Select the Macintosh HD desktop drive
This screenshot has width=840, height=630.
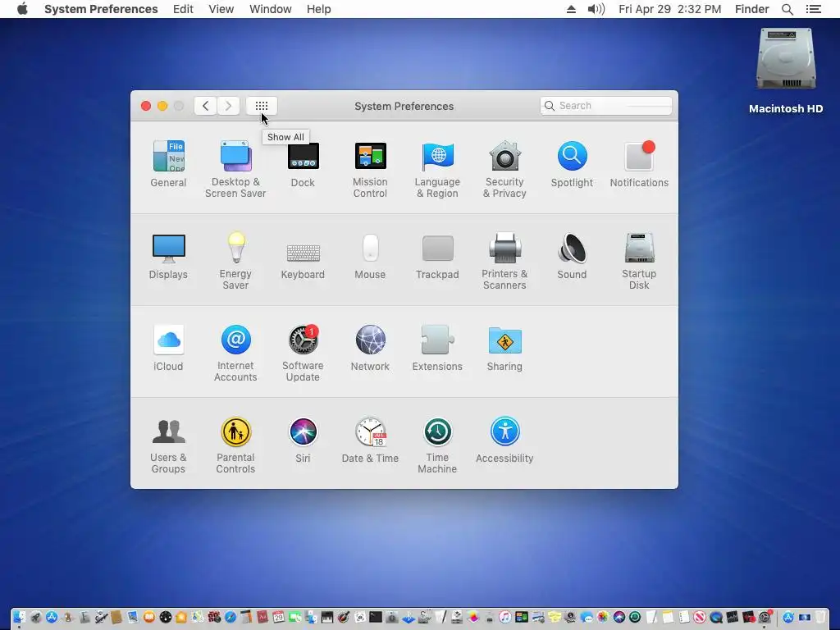786,71
